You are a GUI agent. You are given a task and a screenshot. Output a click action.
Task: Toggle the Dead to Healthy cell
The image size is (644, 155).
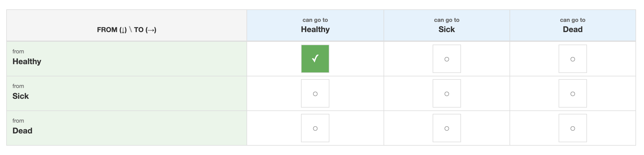[x=315, y=128]
